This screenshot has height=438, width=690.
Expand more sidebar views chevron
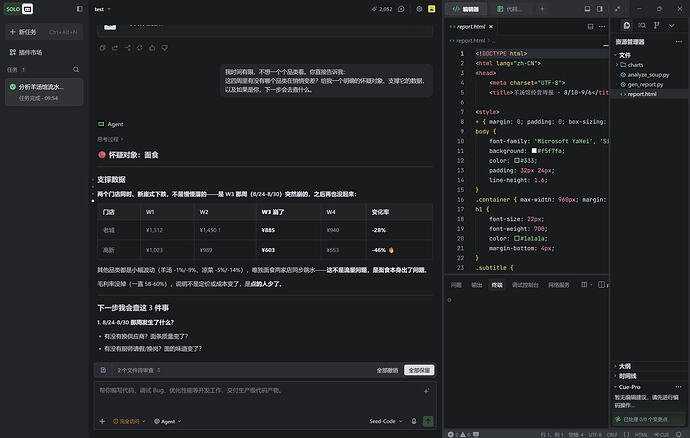point(672,26)
